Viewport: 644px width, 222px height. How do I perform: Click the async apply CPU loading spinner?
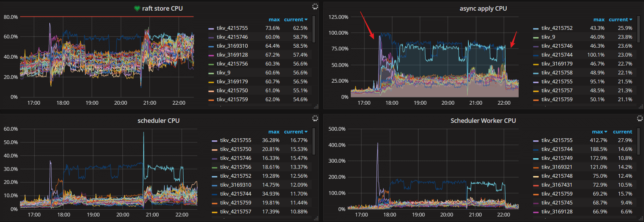[x=640, y=7]
